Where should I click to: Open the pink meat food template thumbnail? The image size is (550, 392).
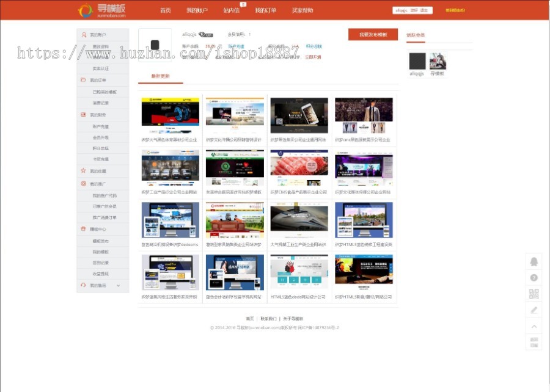299,168
